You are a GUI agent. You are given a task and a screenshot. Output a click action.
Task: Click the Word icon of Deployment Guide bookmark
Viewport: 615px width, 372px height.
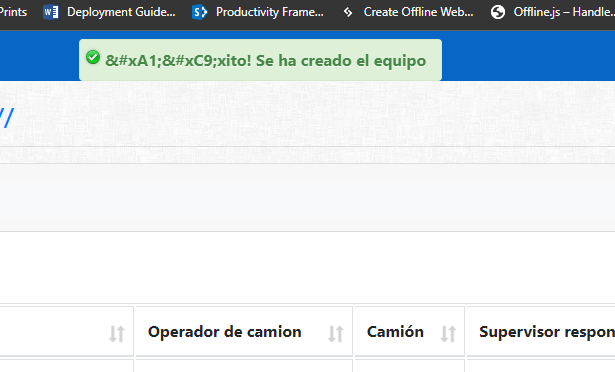point(51,12)
